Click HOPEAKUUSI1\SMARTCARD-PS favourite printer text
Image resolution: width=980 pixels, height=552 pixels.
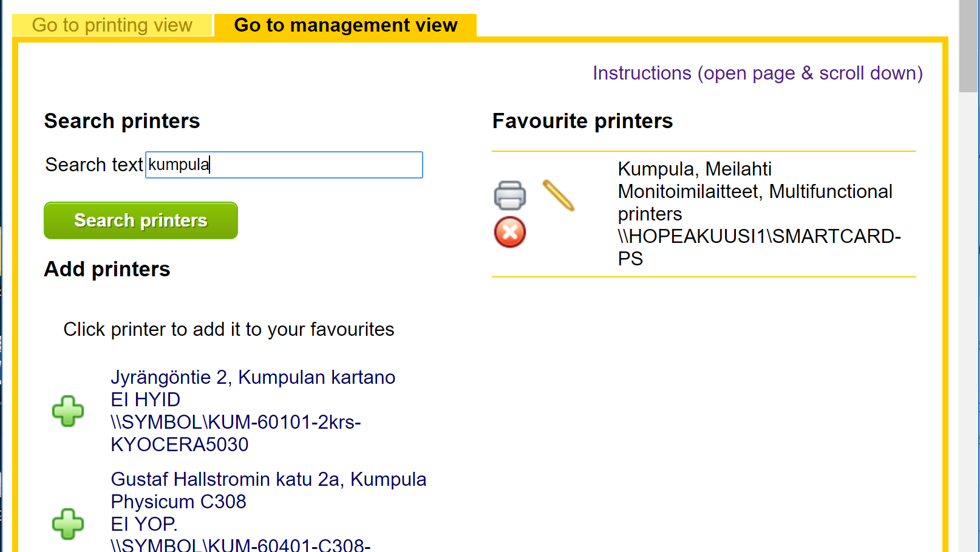click(759, 247)
